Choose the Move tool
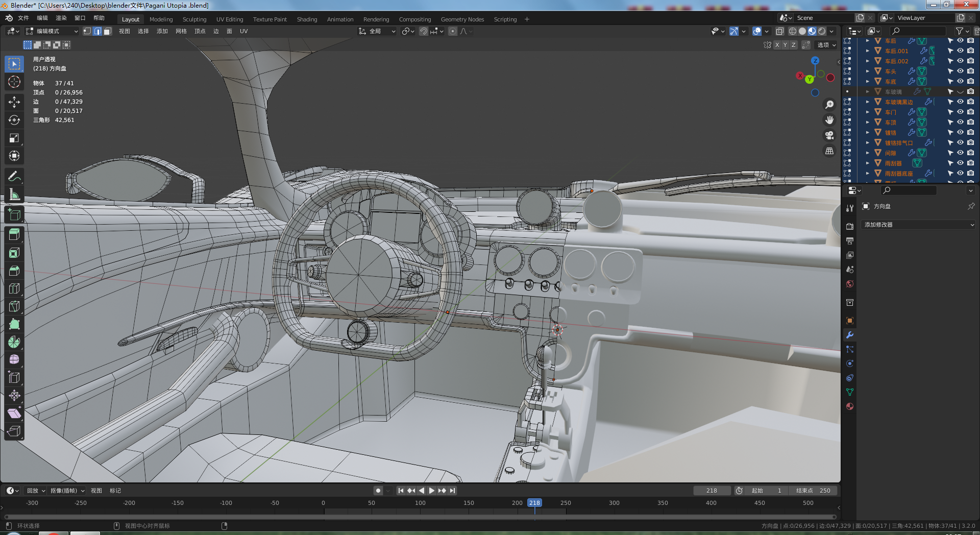The width and height of the screenshot is (980, 535). pyautogui.click(x=14, y=102)
